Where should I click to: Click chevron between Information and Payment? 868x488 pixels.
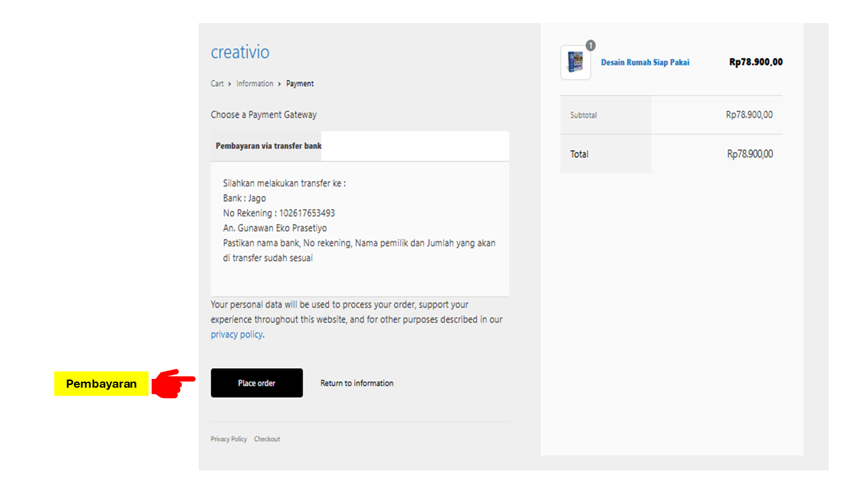pyautogui.click(x=279, y=84)
